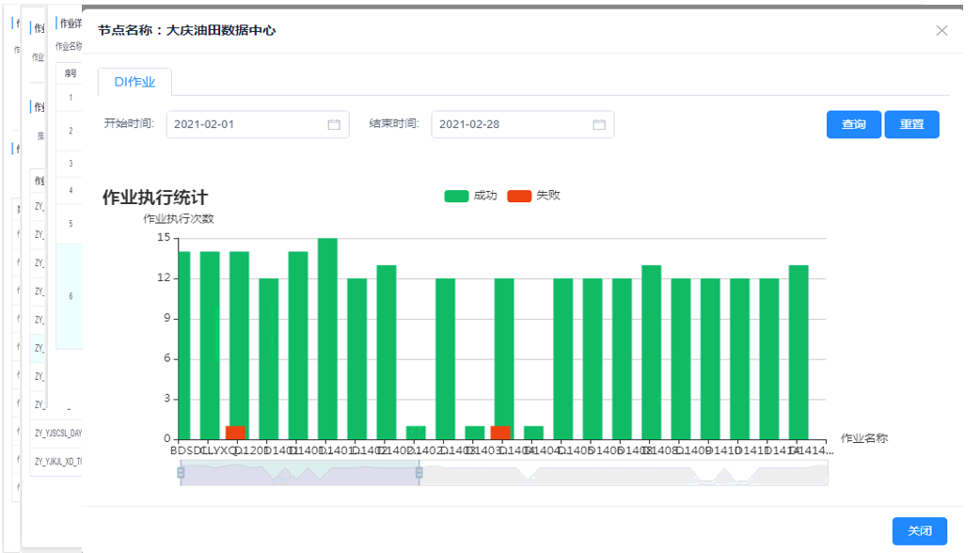Click row number 2 in background table
980x553 pixels.
pos(71,131)
